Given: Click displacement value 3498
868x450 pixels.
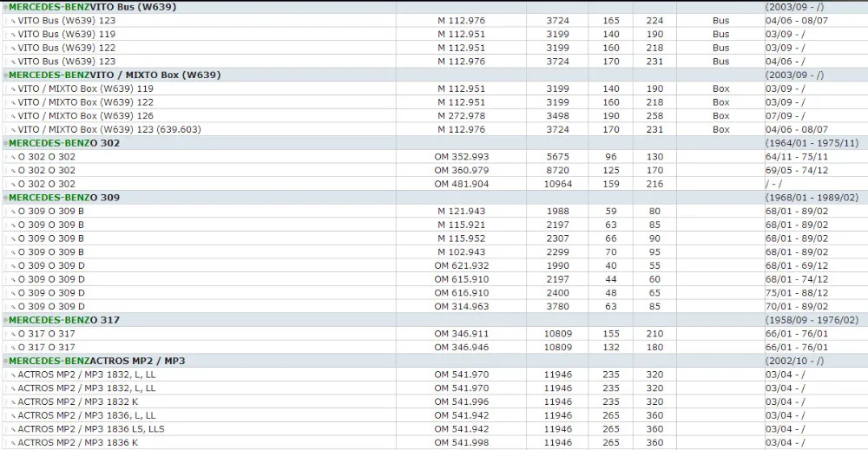Looking at the screenshot, I should click(x=557, y=116).
